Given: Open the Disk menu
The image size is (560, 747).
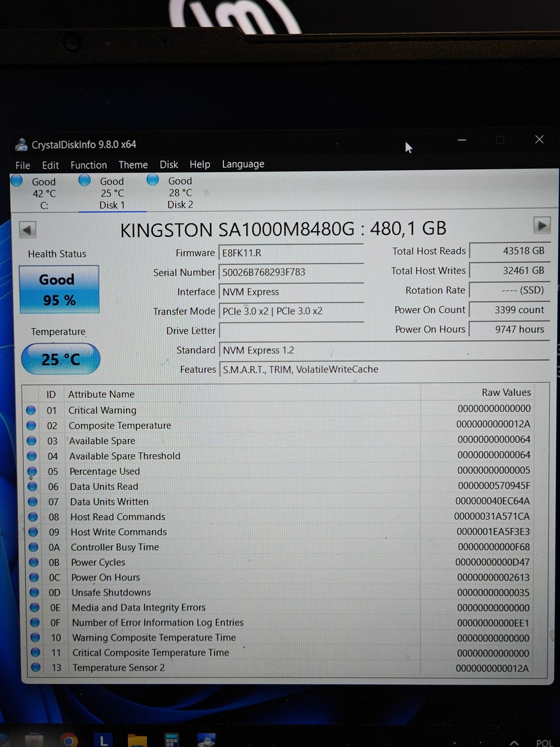Looking at the screenshot, I should point(169,165).
